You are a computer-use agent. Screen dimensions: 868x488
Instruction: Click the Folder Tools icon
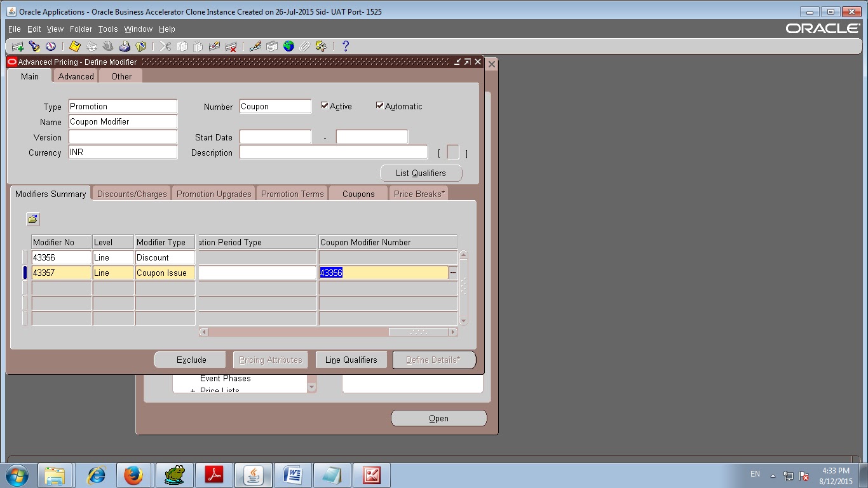pyautogui.click(x=322, y=46)
